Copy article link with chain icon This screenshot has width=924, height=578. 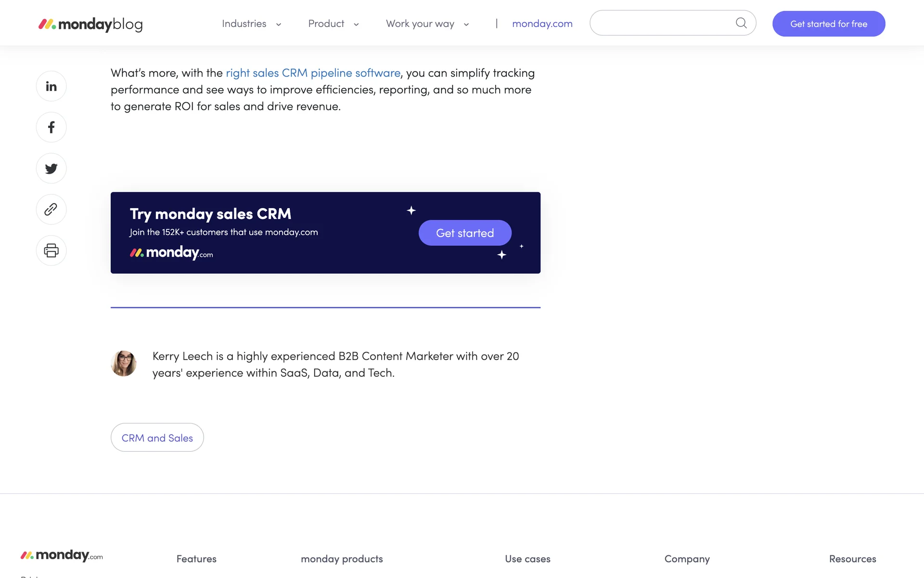[x=51, y=210]
